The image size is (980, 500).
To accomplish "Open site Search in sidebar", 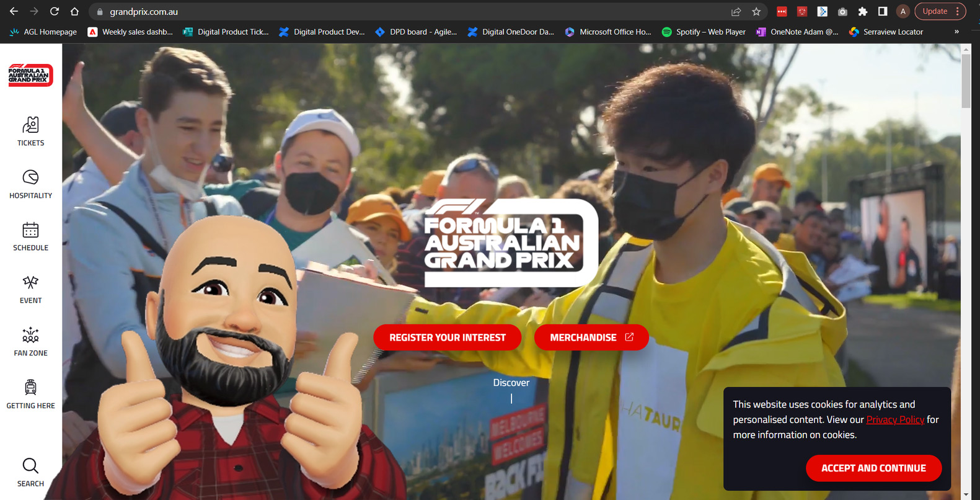I will click(30, 472).
